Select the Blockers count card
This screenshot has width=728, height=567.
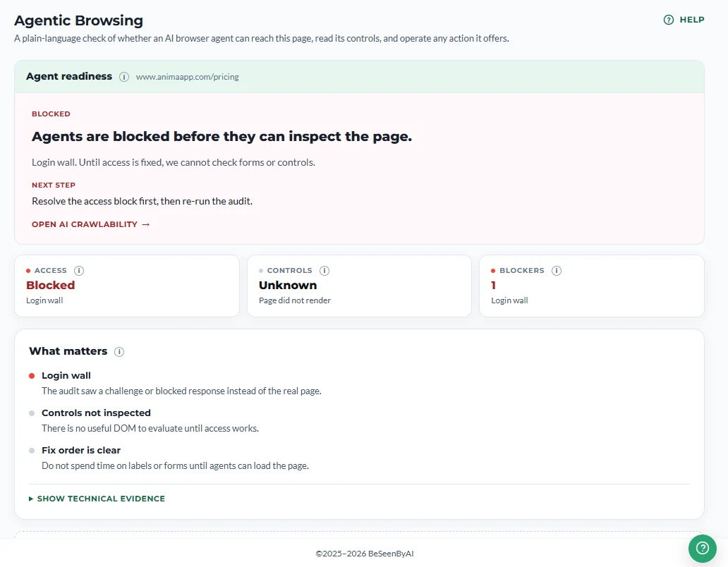(591, 286)
